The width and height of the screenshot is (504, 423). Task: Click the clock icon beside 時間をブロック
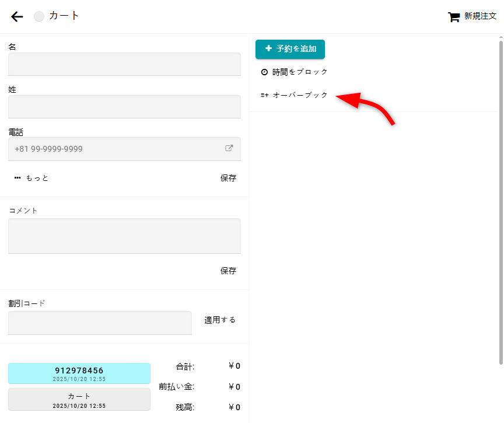click(264, 72)
